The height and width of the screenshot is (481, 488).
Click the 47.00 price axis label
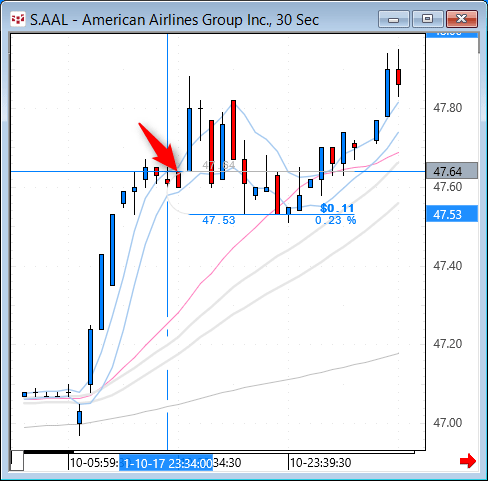pyautogui.click(x=447, y=423)
